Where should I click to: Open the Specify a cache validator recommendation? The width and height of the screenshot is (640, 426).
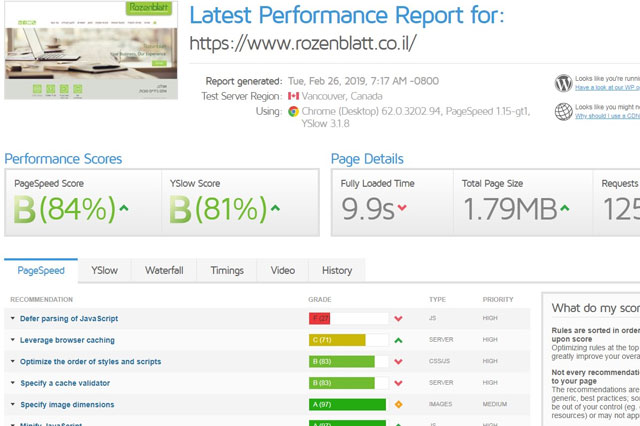click(65, 383)
